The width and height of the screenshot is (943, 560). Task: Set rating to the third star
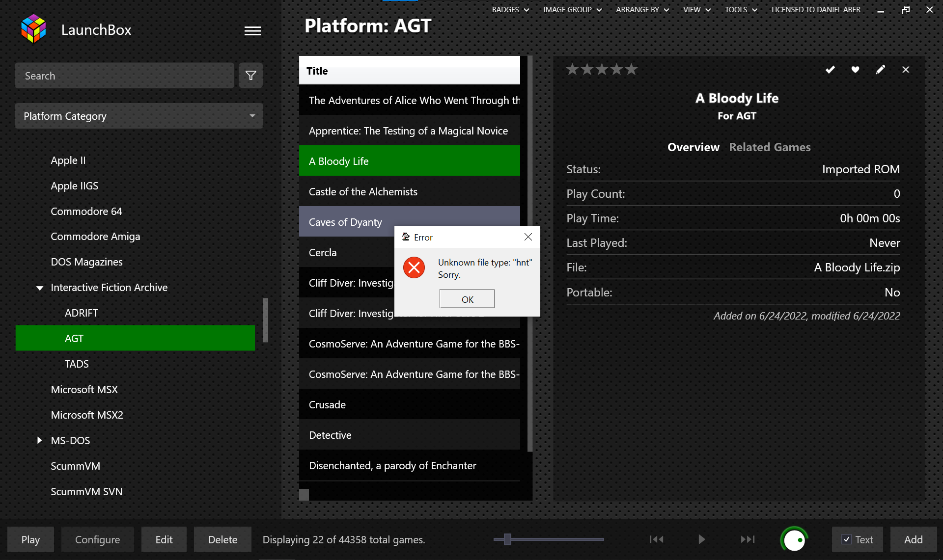[x=602, y=69]
